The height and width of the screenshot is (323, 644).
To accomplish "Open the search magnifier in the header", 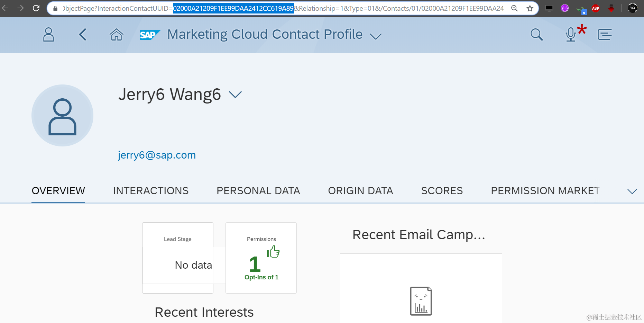I will [536, 35].
